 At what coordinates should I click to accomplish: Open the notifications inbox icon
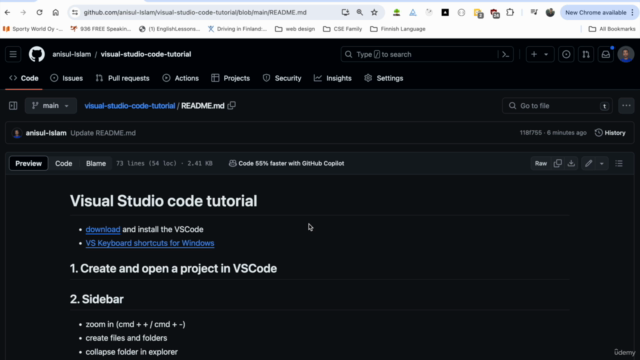pyautogui.click(x=606, y=54)
